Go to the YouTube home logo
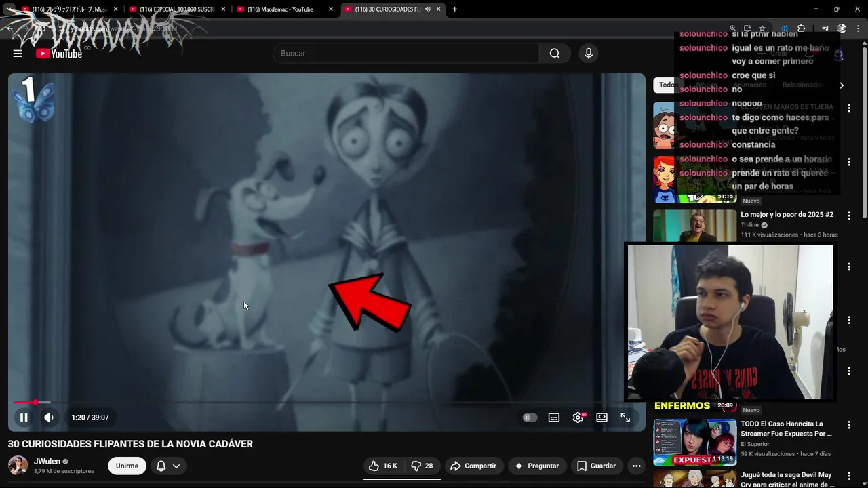 (59, 54)
